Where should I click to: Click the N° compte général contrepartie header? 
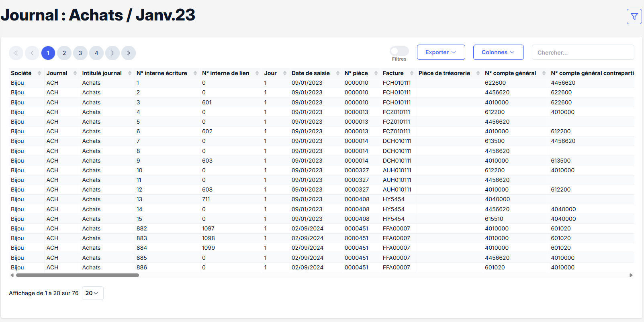tap(592, 73)
